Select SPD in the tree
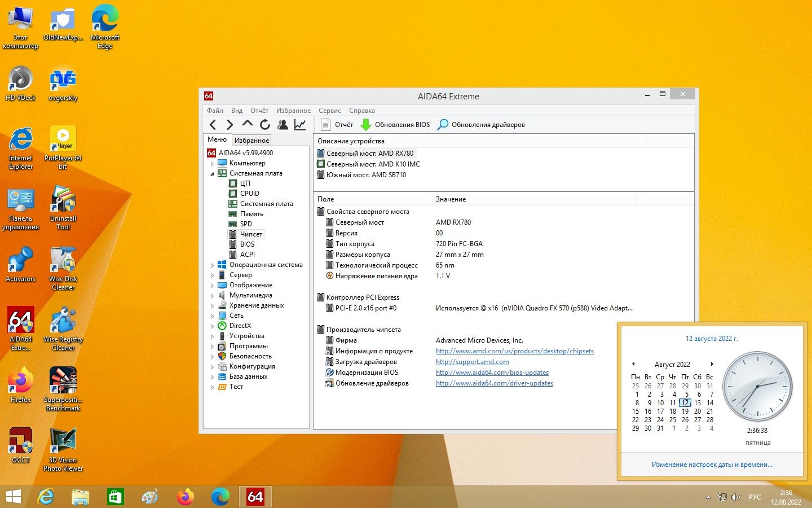 pyautogui.click(x=246, y=224)
